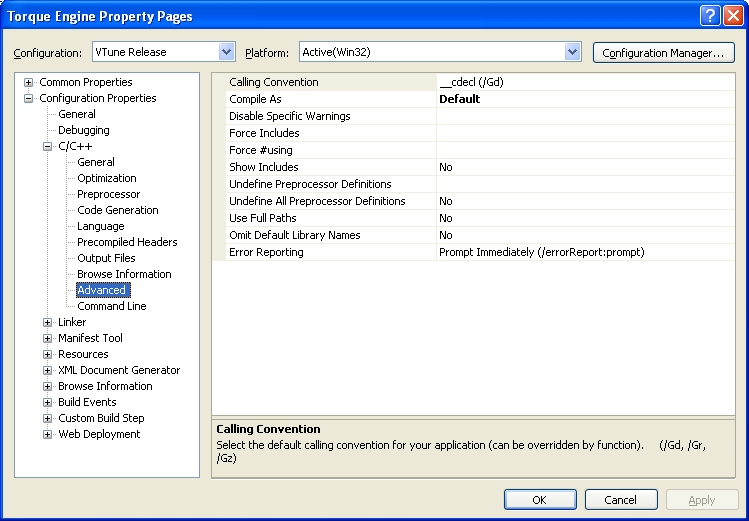Click the Help question mark icon
This screenshot has width=749, height=521.
pos(709,16)
